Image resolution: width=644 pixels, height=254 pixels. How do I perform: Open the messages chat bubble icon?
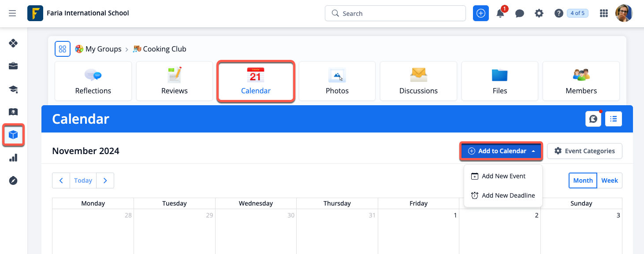pos(520,14)
